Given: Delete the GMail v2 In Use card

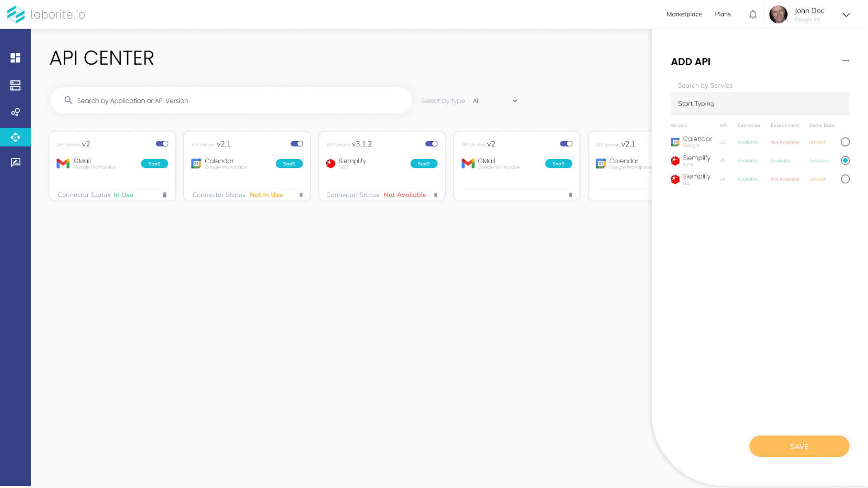Looking at the screenshot, I should point(164,195).
